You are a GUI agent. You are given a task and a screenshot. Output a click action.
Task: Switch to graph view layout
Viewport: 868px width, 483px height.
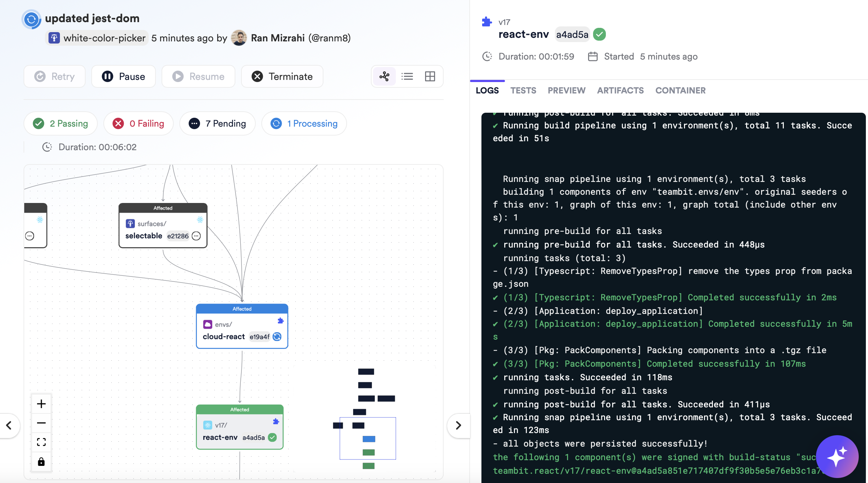[384, 76]
